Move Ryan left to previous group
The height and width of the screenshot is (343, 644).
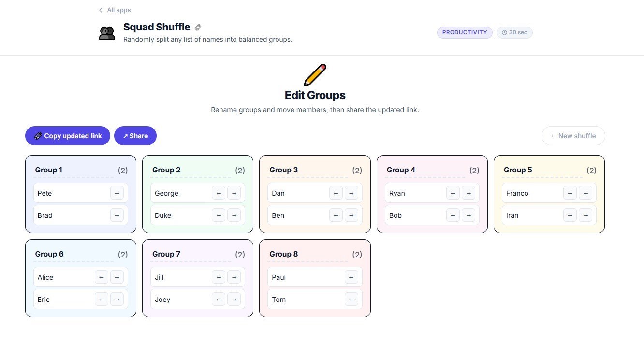click(x=453, y=193)
